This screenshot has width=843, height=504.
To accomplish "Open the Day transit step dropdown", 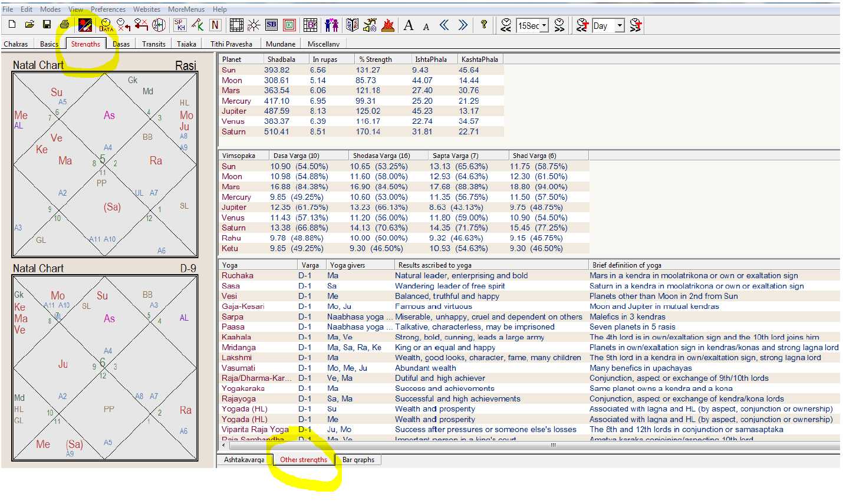I will (x=620, y=25).
